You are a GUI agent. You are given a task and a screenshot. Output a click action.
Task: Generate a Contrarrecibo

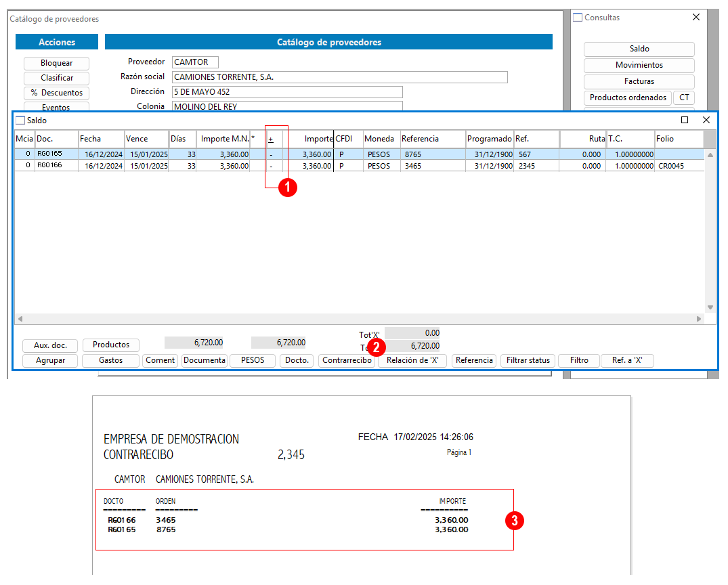[x=347, y=361]
